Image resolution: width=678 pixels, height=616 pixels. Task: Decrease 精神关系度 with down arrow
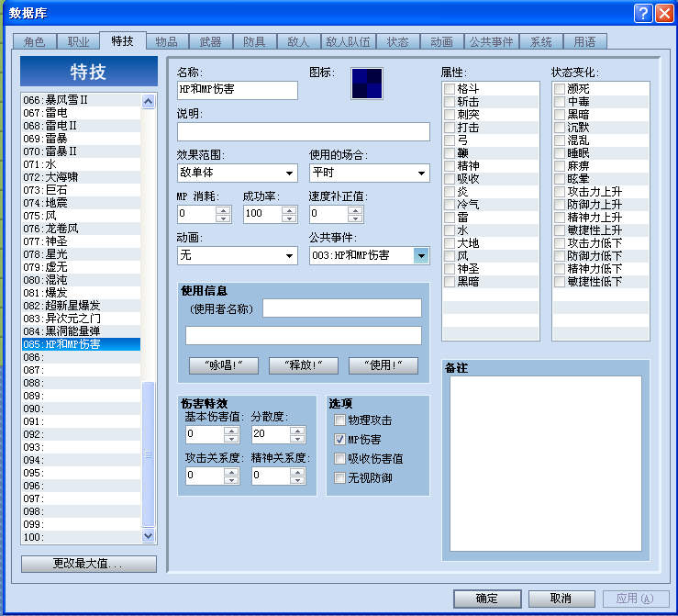click(297, 480)
